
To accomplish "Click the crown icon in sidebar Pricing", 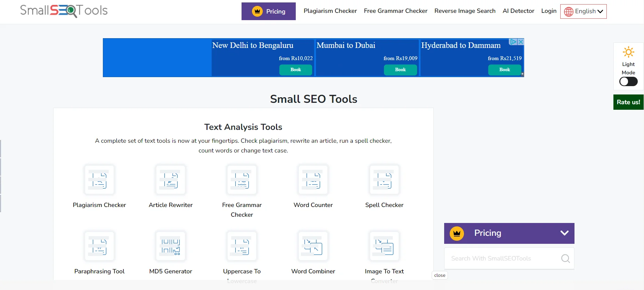I will tap(457, 233).
